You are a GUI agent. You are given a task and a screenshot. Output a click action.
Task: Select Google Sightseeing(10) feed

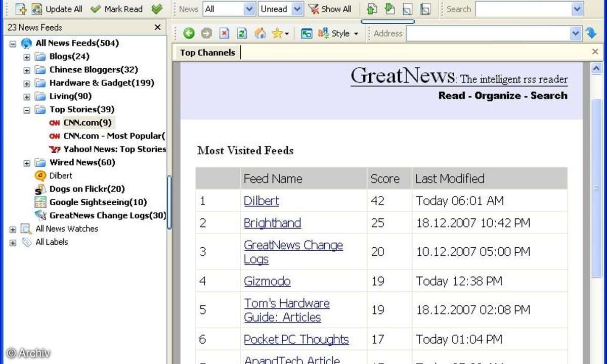98,202
